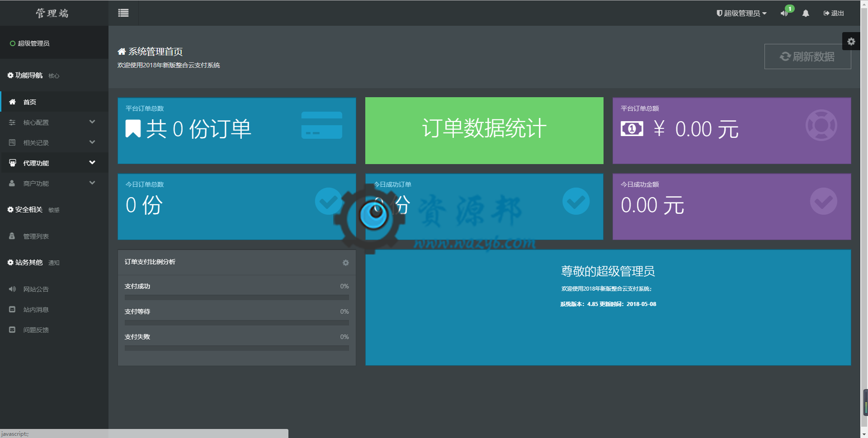
Task: Click the speaker icon beside 网站公告
Action: [x=12, y=289]
